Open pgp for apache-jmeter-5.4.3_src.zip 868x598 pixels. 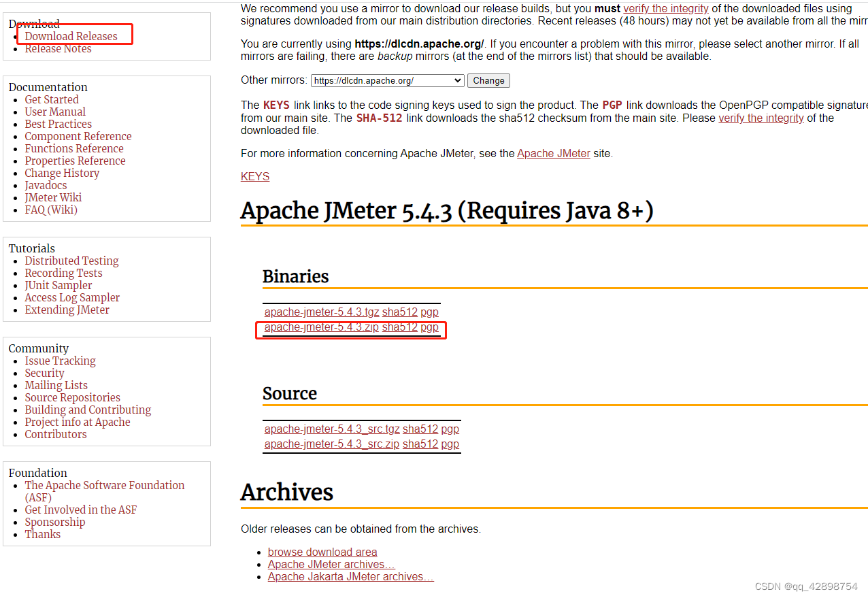pyautogui.click(x=450, y=444)
